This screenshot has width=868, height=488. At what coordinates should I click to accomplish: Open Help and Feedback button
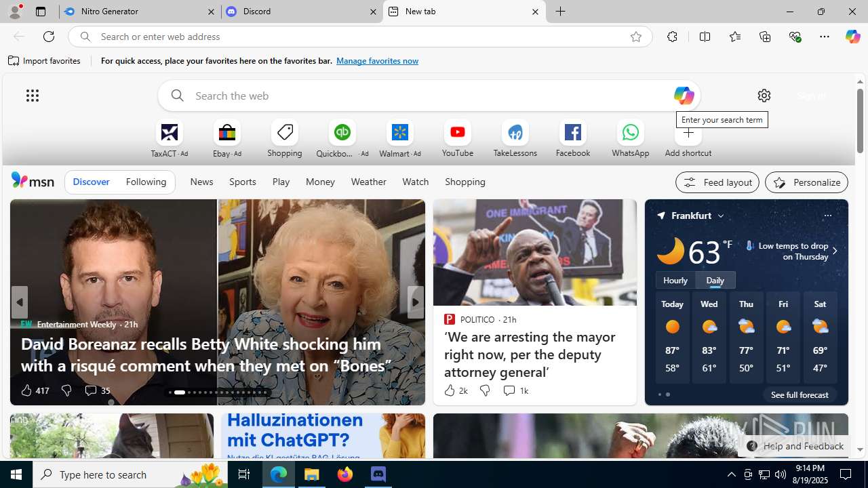pos(794,446)
